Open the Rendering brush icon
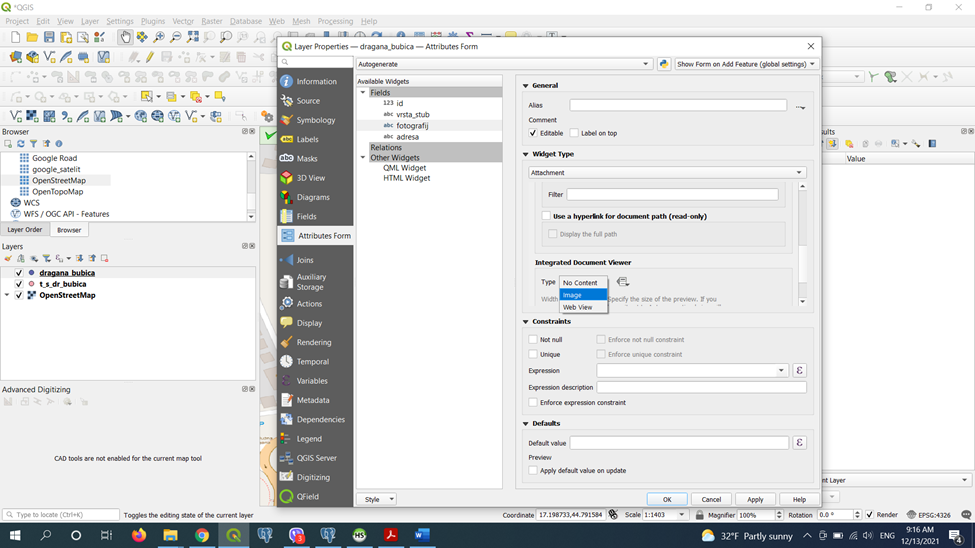Viewport: 975px width, 548px height. (286, 342)
